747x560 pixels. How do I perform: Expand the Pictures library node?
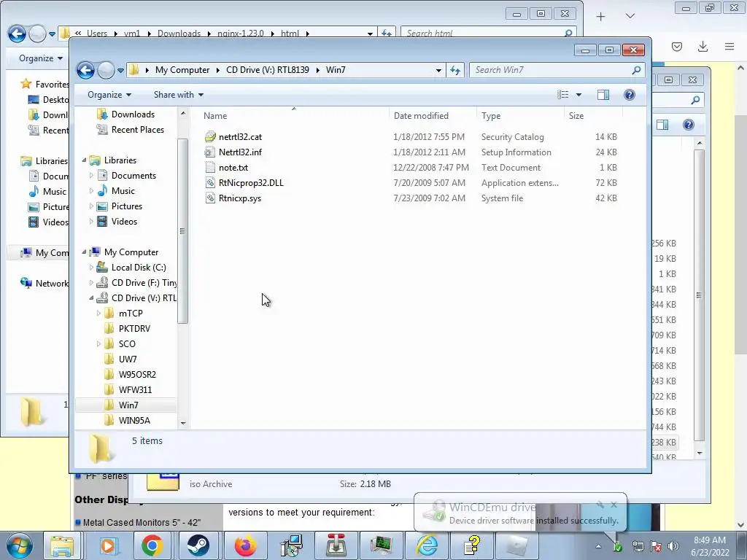point(91,206)
